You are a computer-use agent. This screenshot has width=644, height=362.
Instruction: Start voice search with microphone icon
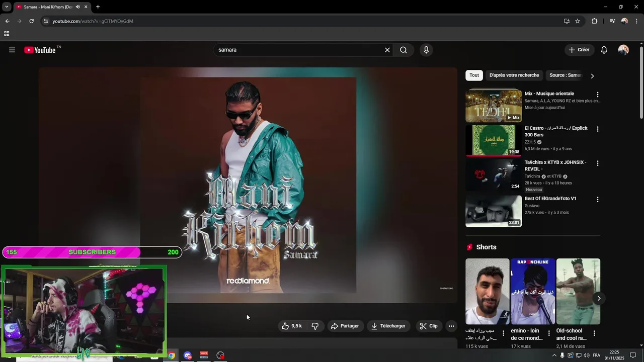(426, 50)
